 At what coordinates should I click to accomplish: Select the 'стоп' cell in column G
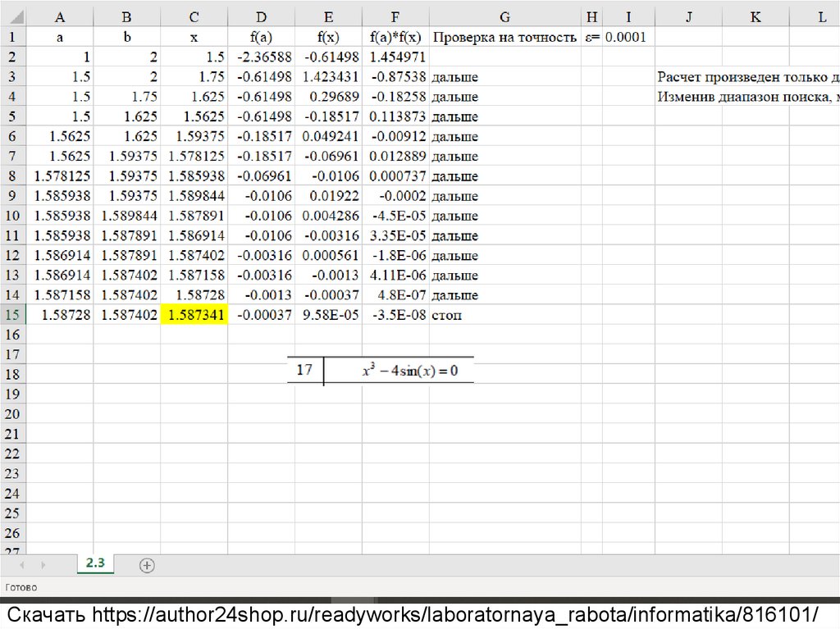click(x=504, y=315)
